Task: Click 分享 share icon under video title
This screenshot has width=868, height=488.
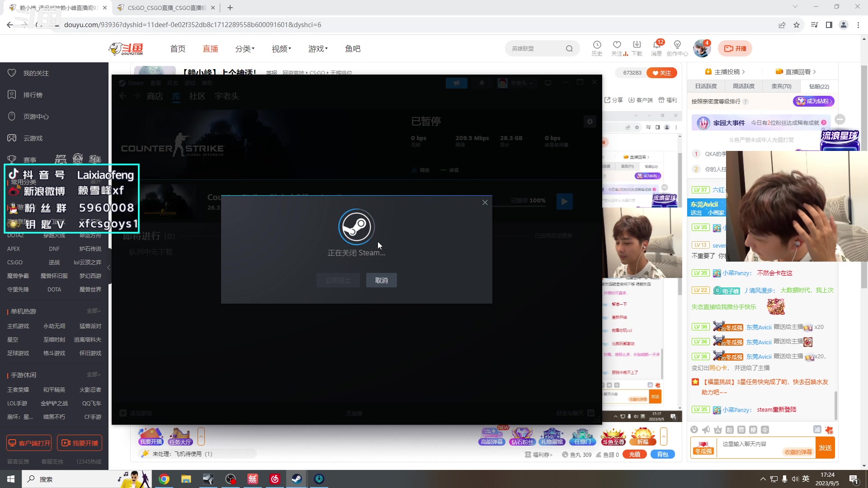Action: [613, 100]
